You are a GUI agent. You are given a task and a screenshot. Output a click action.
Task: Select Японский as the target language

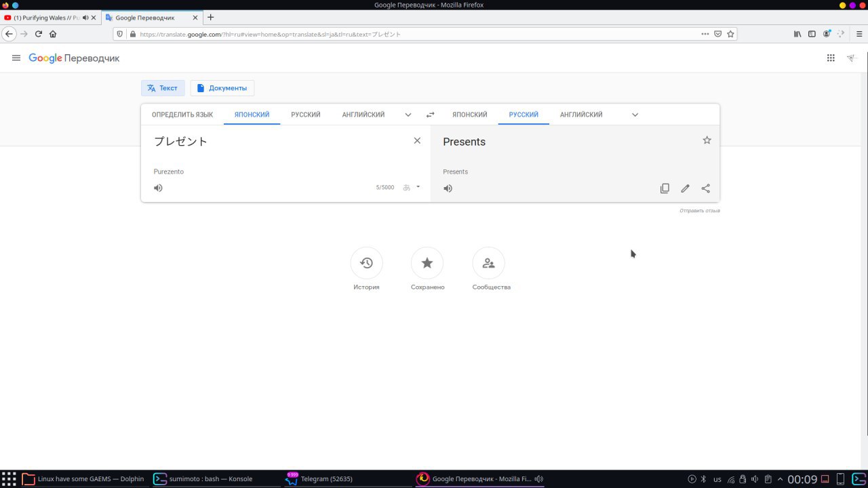coord(470,115)
